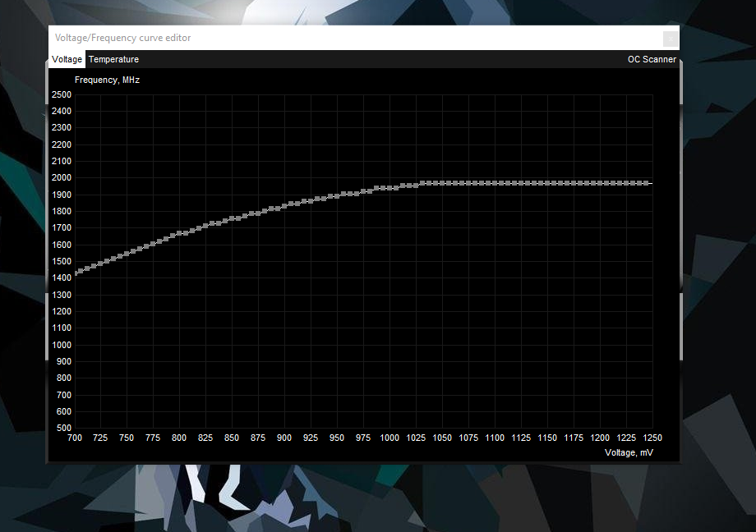Click the 1025 voltage axis value
Image resolution: width=756 pixels, height=532 pixels.
416,438
